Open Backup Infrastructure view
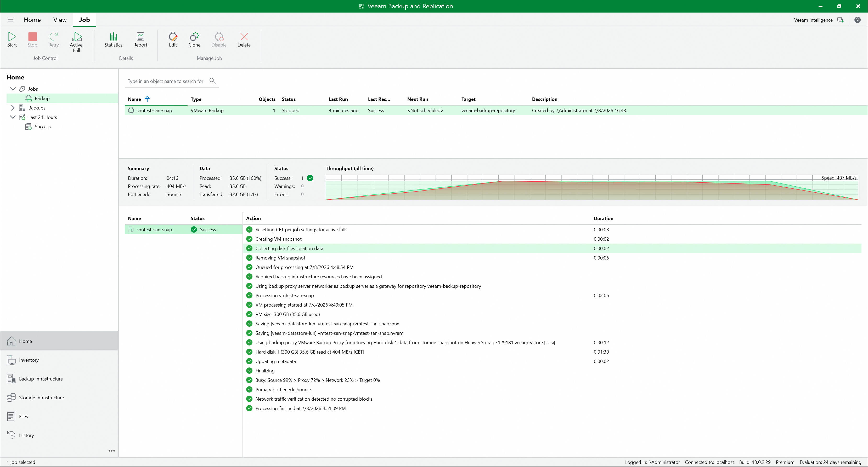The width and height of the screenshot is (868, 467). 59,379
